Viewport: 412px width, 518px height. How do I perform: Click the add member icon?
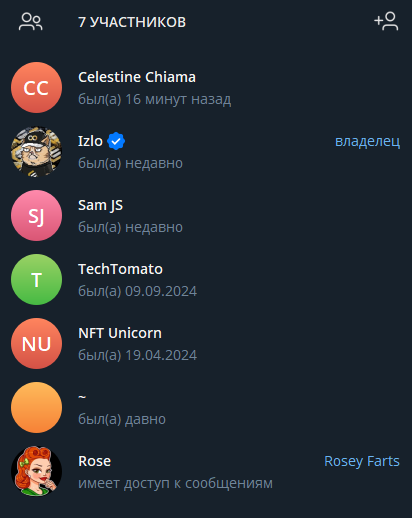click(x=386, y=21)
